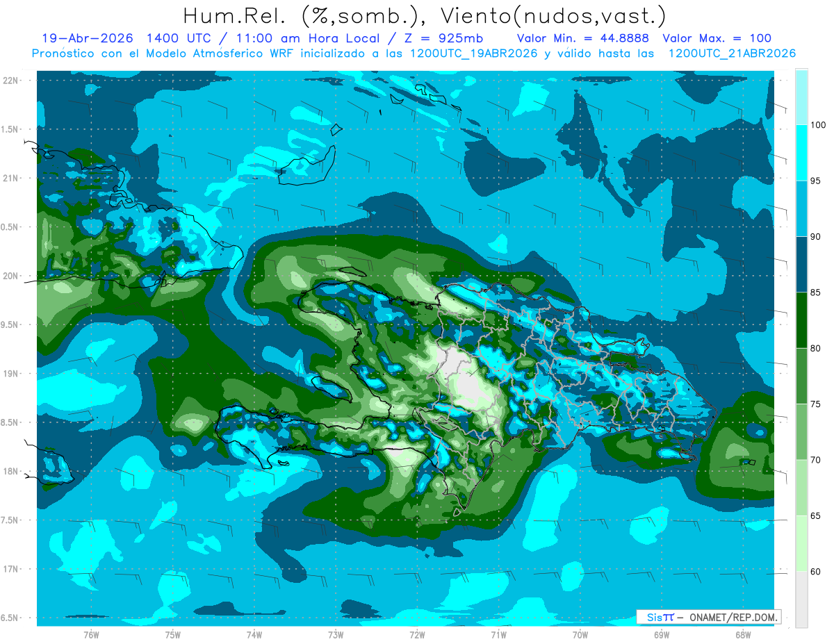Select the dark green 80-85 legend band

[801, 320]
